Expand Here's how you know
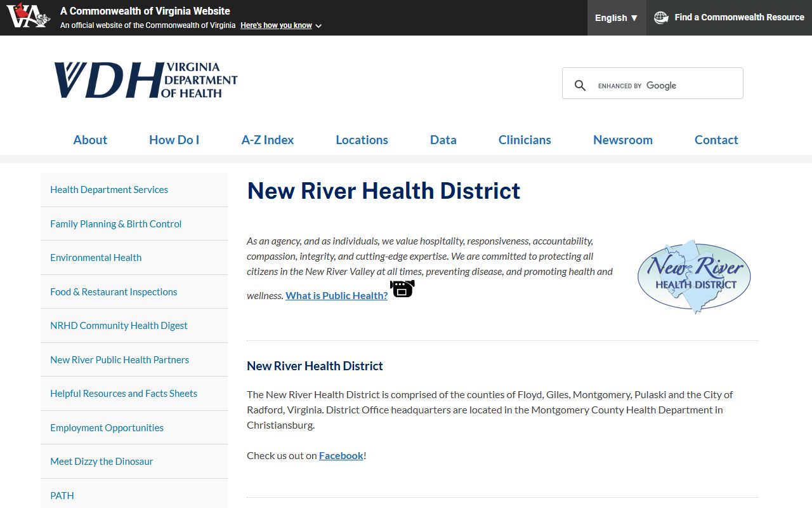The height and width of the screenshot is (508, 812). click(x=281, y=25)
